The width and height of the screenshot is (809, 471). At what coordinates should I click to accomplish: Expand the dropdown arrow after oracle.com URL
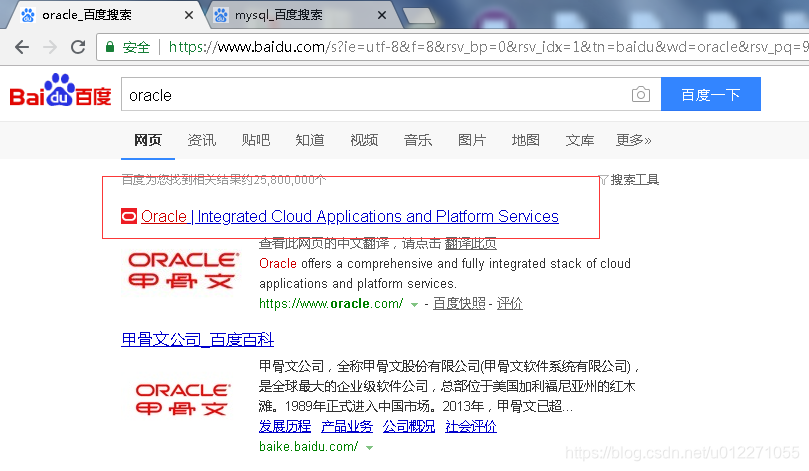coord(414,305)
